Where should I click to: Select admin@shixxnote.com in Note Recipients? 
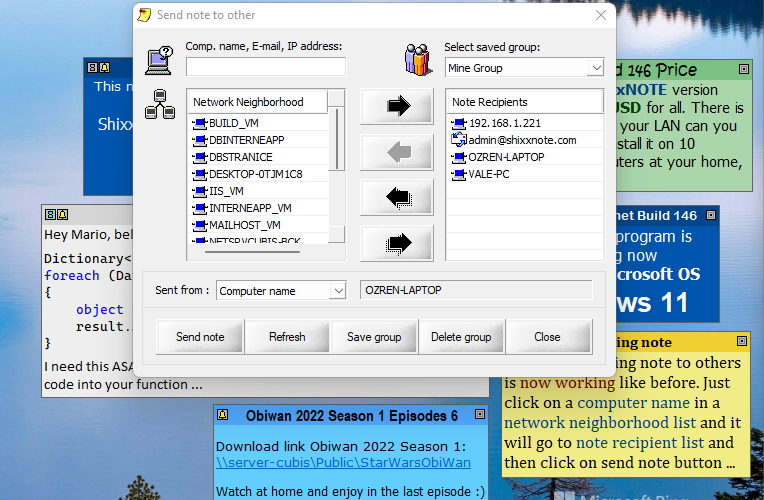coord(522,140)
